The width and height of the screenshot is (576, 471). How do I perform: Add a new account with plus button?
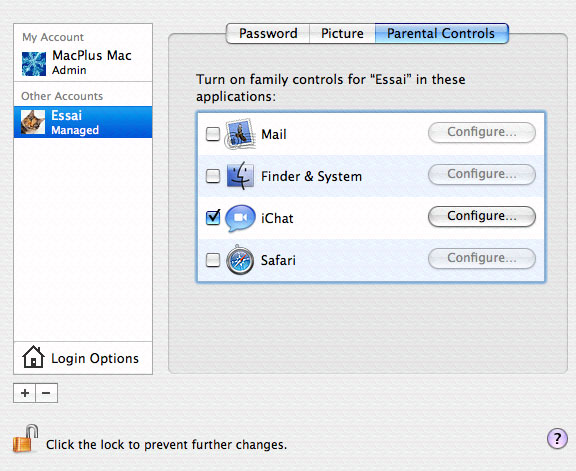click(x=25, y=393)
